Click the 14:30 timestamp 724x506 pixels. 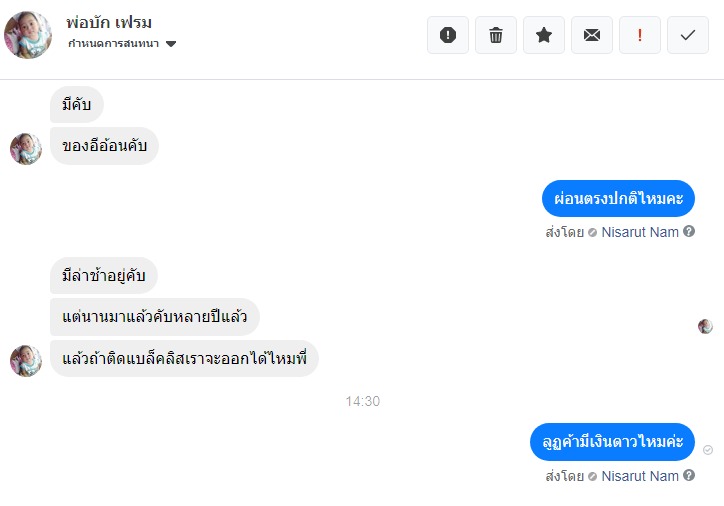[x=362, y=401]
